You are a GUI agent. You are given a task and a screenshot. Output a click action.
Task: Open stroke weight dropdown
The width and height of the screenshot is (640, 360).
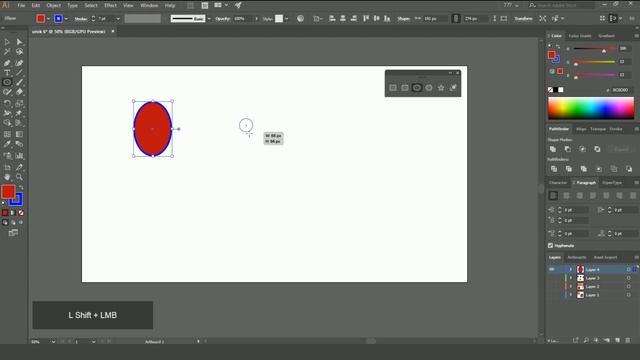118,19
